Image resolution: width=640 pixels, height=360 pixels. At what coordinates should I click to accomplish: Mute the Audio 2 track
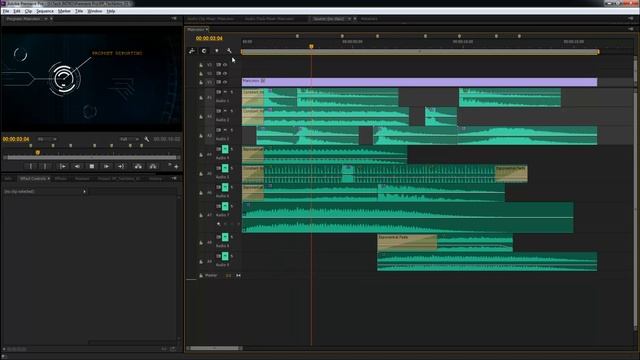(225, 111)
